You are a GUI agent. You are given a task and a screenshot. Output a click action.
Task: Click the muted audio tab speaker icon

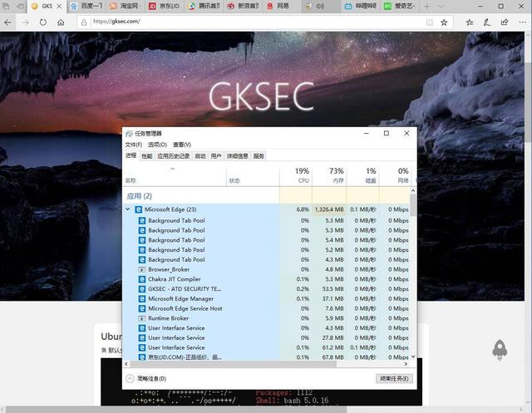click(320, 6)
